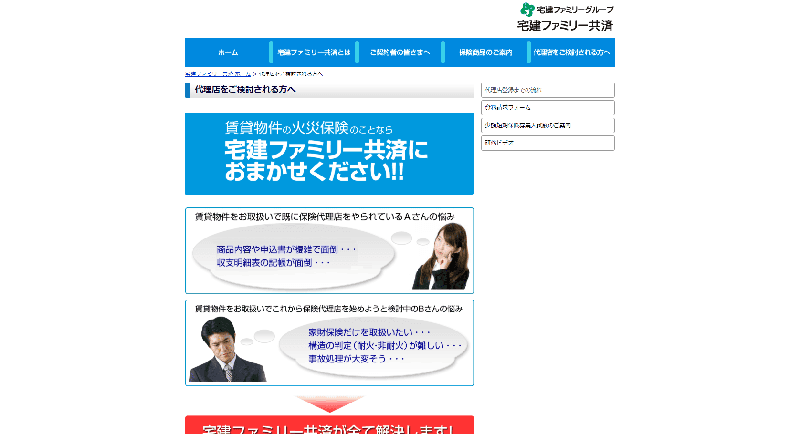The height and width of the screenshot is (434, 800).
Task: Click the Aさんの悩み panel heading text
Action: pos(324,217)
